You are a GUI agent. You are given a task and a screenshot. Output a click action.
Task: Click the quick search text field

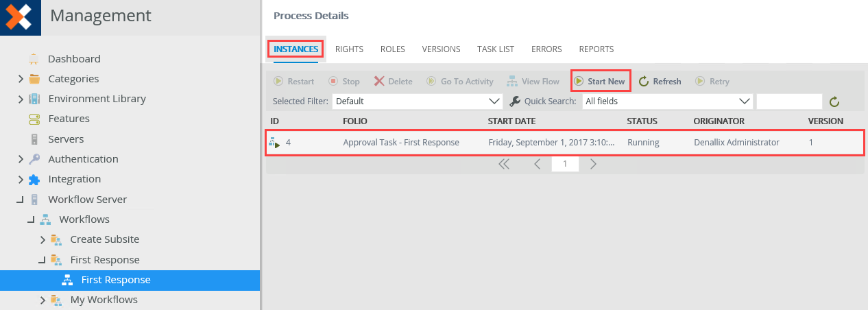(x=789, y=102)
